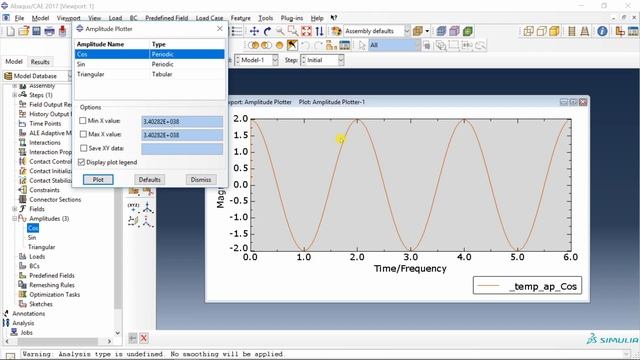Click the Auto-Fit View icon
The image size is (640, 360).
coord(306,31)
